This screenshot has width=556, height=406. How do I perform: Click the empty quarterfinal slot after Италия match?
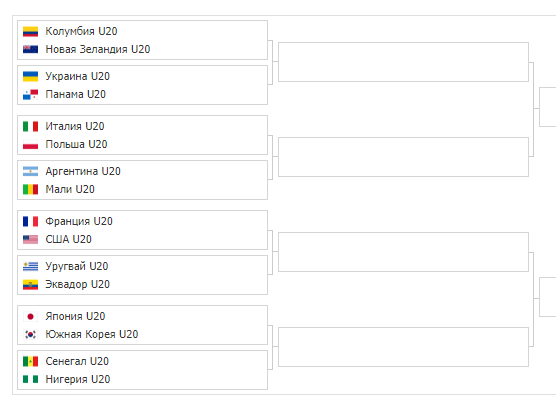(x=404, y=157)
